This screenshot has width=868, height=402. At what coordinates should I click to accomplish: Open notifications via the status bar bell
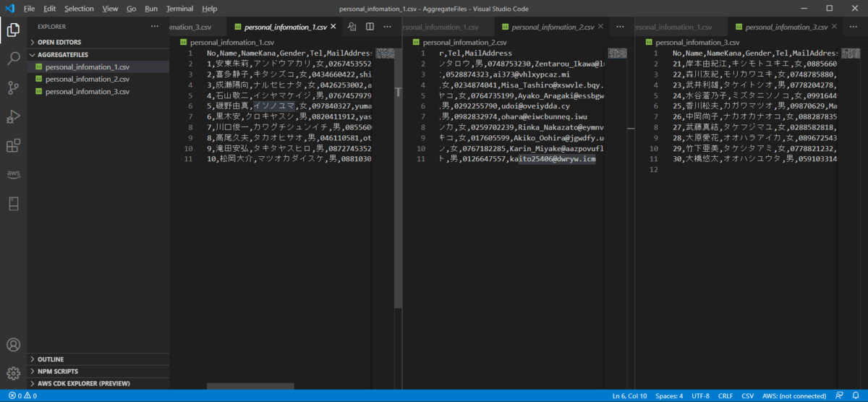[856, 395]
